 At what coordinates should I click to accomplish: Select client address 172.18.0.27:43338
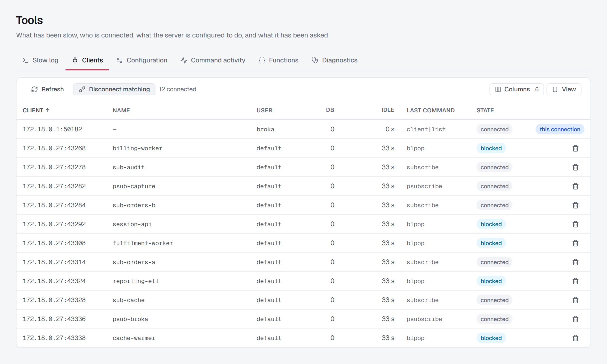(x=54, y=338)
